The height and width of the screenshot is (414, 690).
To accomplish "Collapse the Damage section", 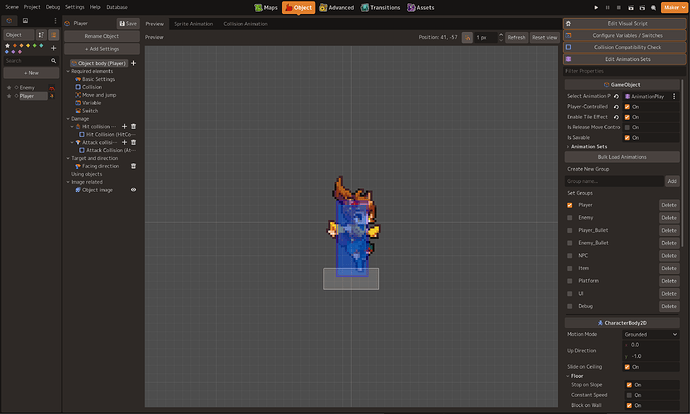I will click(68, 119).
